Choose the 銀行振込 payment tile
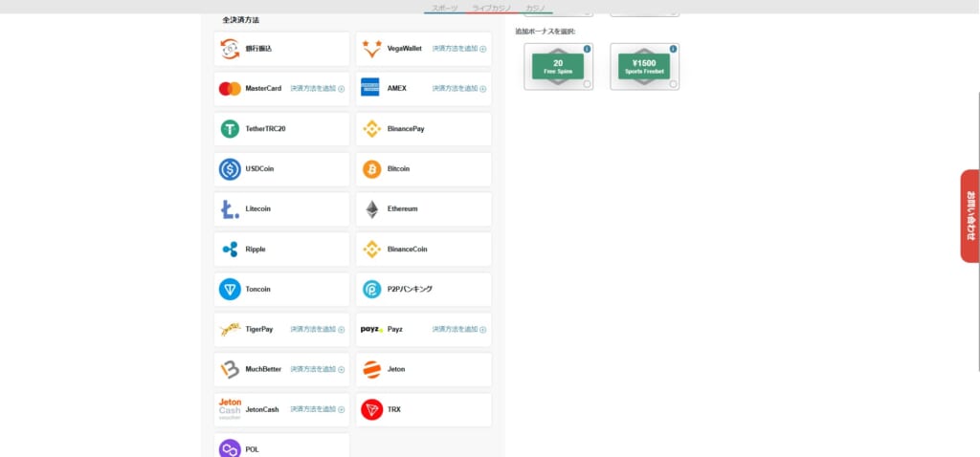This screenshot has width=980, height=457. (281, 49)
